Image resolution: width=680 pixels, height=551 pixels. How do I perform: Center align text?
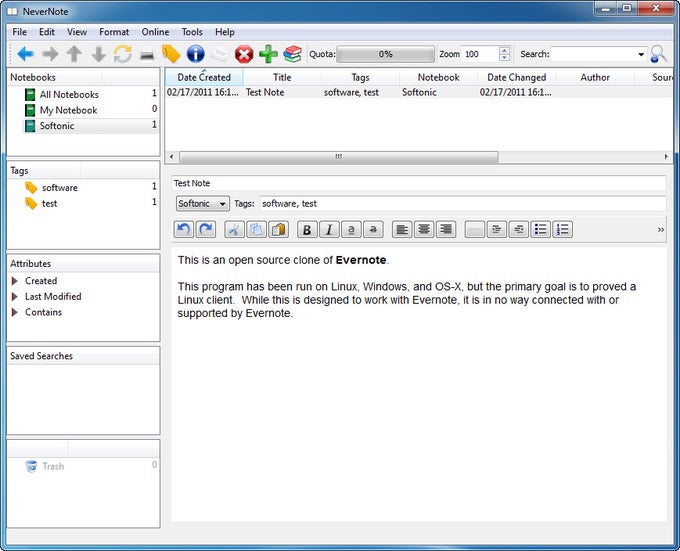pyautogui.click(x=424, y=229)
